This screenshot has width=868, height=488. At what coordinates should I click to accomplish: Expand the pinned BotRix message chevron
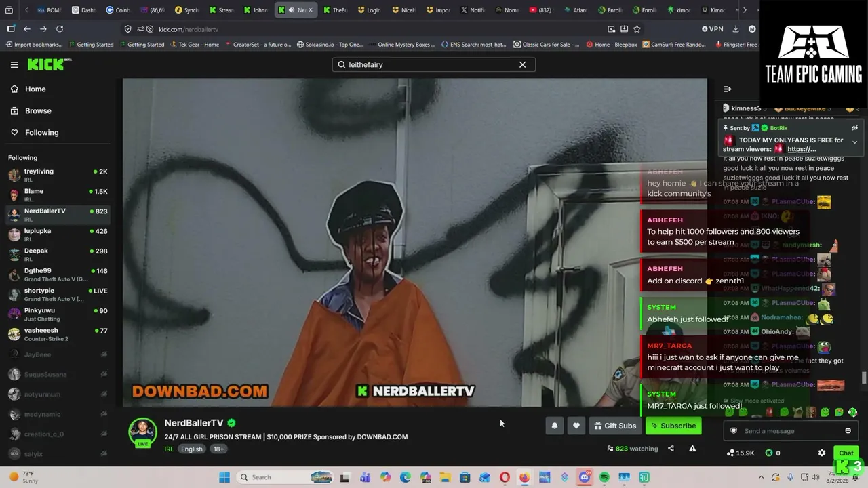point(854,142)
